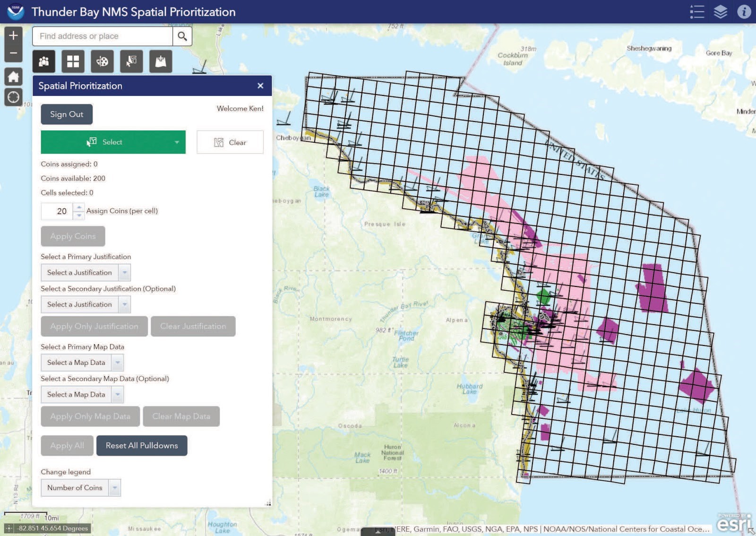
Task: Click the Esri logo
Action: pyautogui.click(x=734, y=522)
